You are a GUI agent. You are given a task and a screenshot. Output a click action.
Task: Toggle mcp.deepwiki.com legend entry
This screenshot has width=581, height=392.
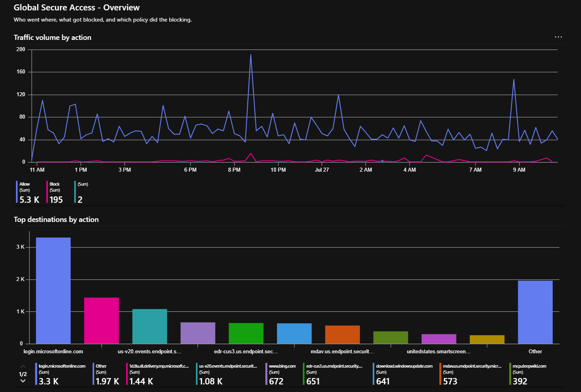[528, 374]
